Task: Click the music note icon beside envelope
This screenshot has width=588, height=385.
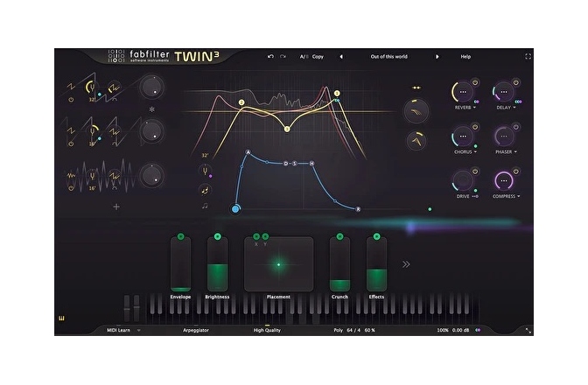Action: [x=205, y=206]
